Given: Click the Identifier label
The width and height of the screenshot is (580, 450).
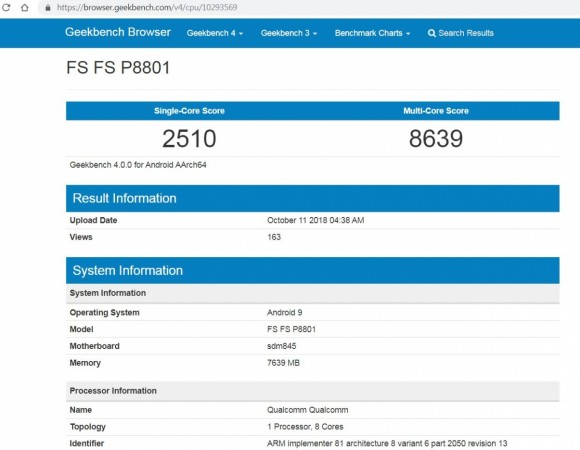Looking at the screenshot, I should pos(87,443).
